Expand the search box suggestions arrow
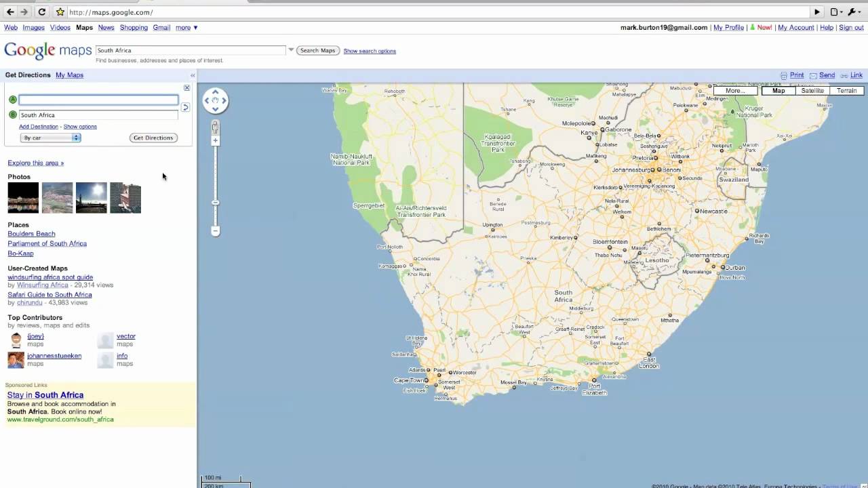Screen dimensions: 868x488 [292, 50]
